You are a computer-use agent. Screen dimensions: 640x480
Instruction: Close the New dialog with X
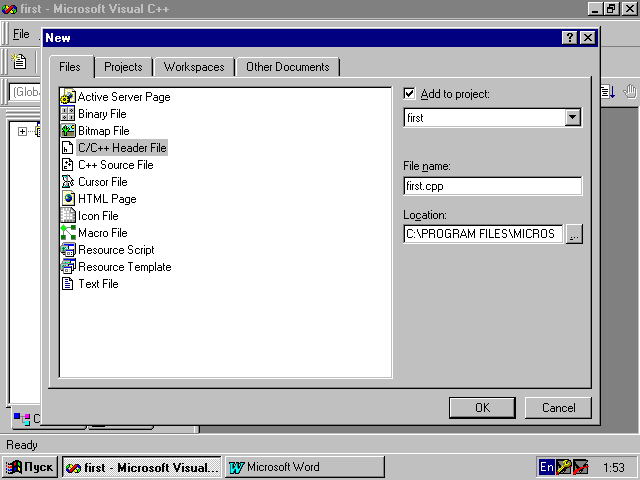587,38
